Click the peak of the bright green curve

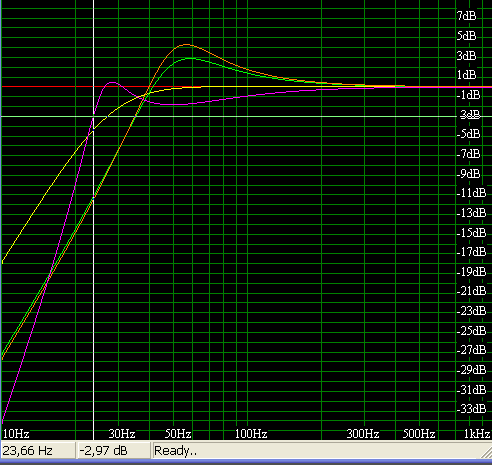tap(190, 58)
